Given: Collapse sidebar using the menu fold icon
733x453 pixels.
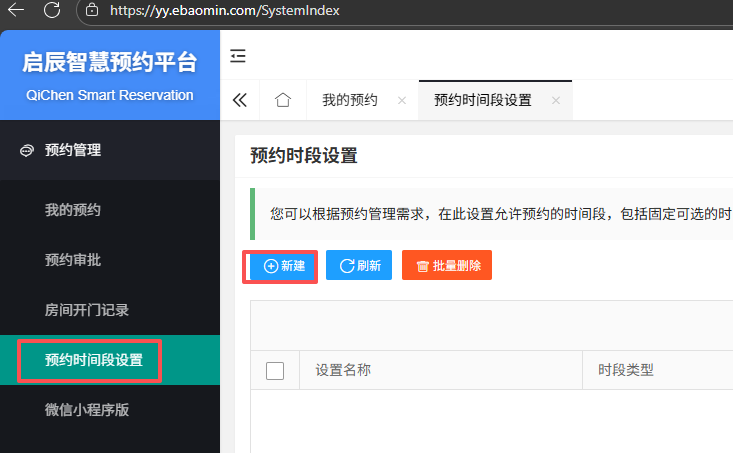Looking at the screenshot, I should tap(238, 56).
